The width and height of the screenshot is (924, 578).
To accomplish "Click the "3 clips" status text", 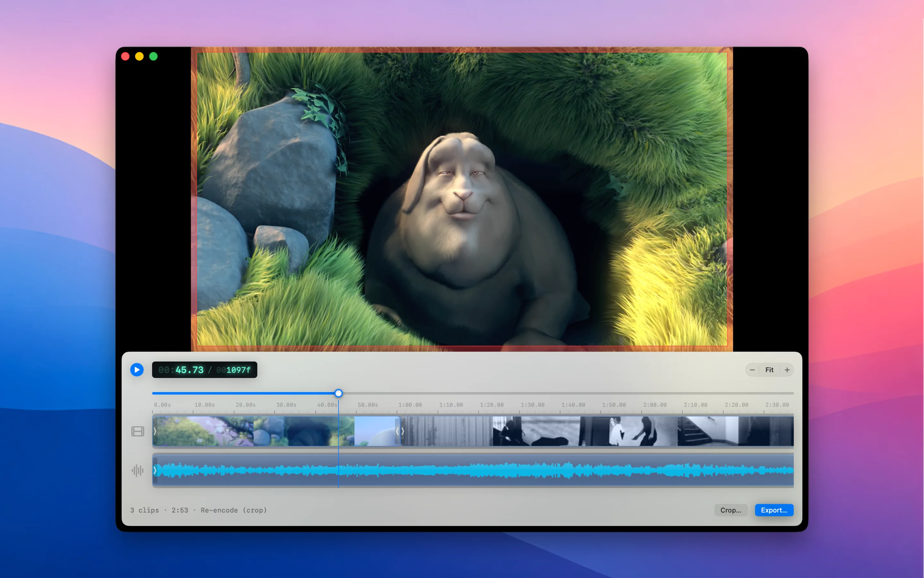I will pos(144,510).
